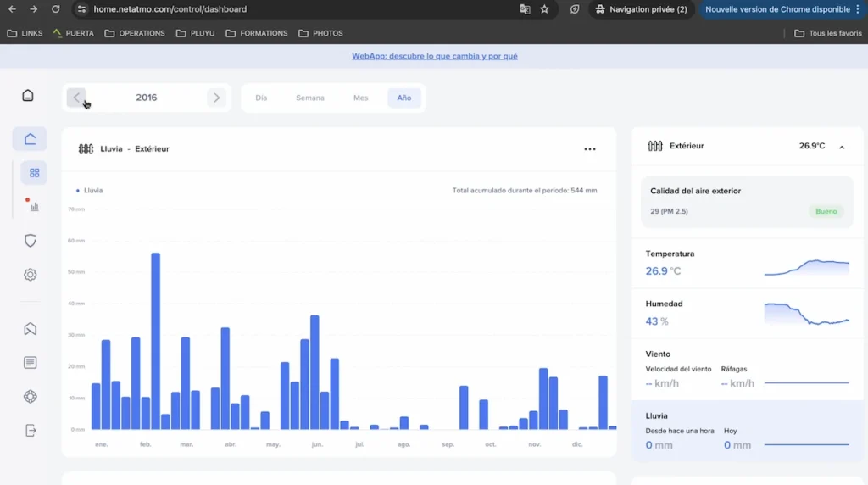Viewport: 868px width, 485px height.
Task: Open the PUERTA bookmark
Action: (73, 33)
